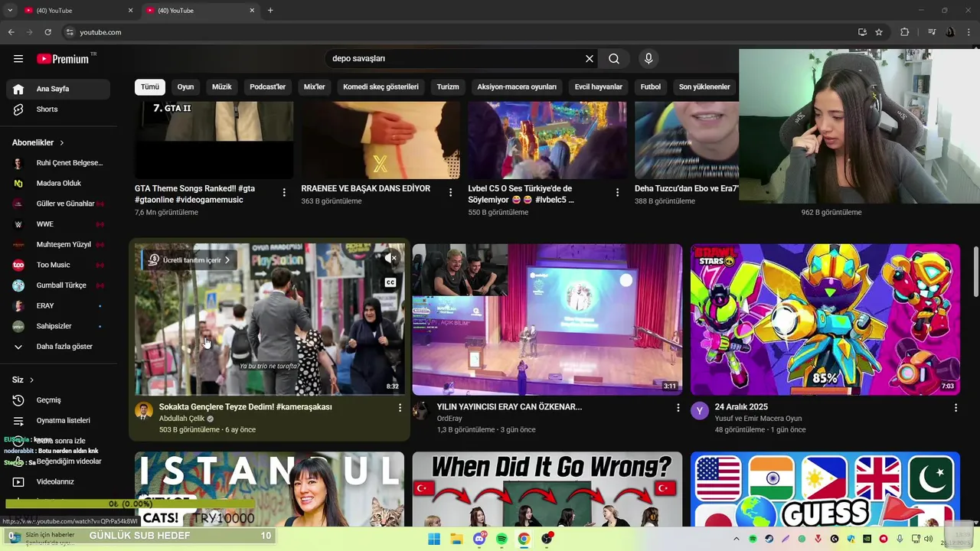This screenshot has width=980, height=551.
Task: Open Spotify from the taskbar
Action: [501, 539]
